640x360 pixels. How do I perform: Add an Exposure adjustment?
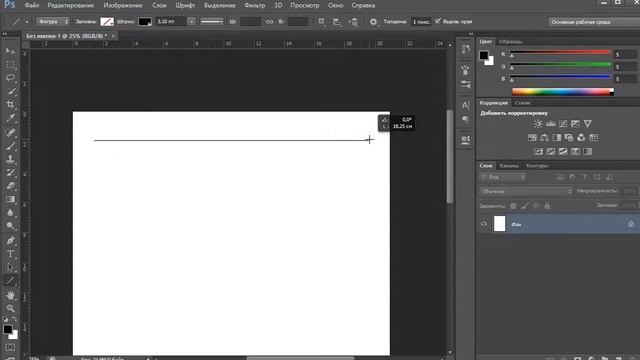[575, 124]
